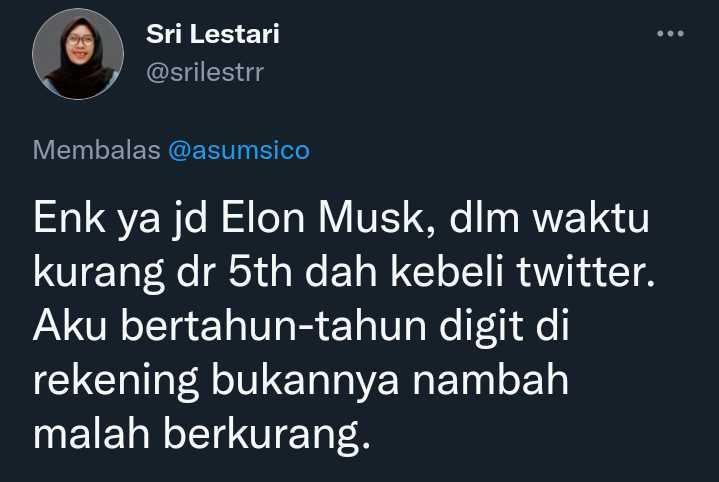
Task: Click the word "kurang" starting the second line
Action: pyautogui.click(x=99, y=273)
